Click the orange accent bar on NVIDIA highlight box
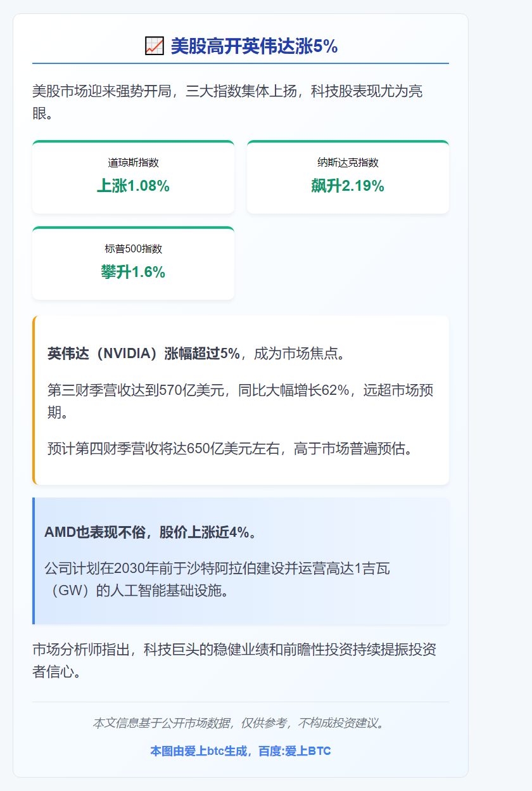Viewport: 532px width, 791px height. coord(34,398)
